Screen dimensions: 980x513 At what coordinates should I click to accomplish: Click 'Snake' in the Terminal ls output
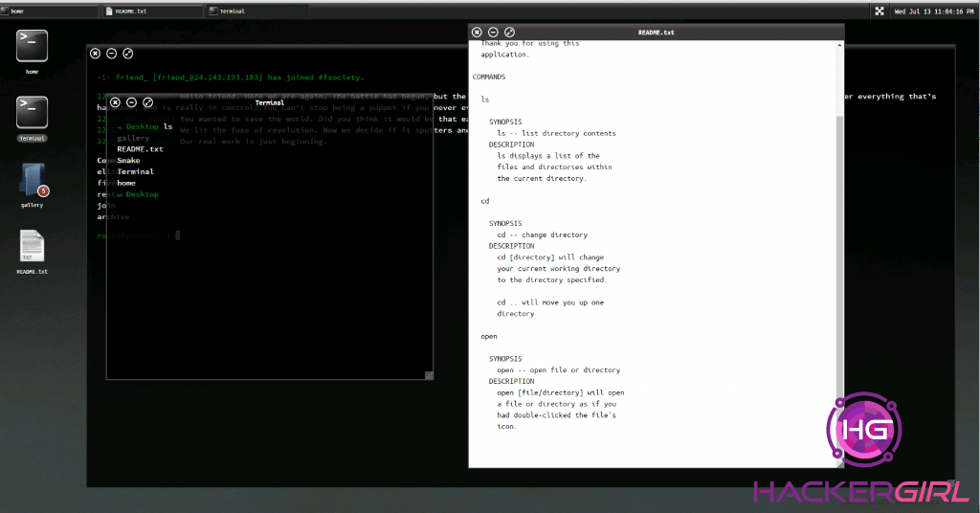point(128,161)
